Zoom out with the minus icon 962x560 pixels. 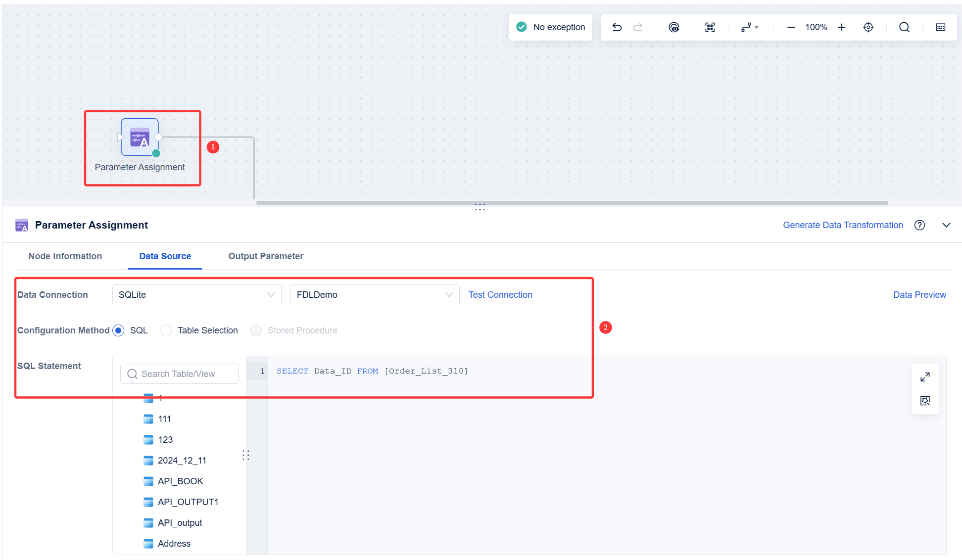tap(791, 27)
